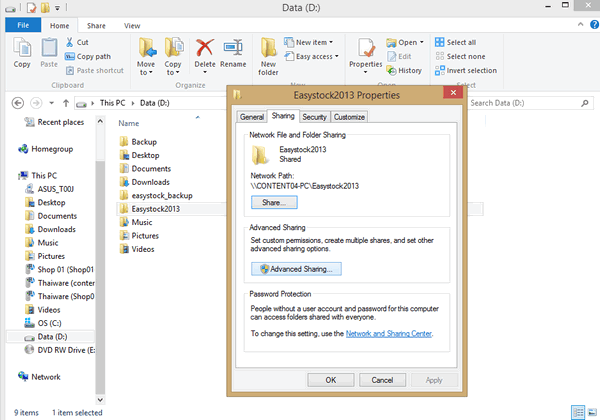Switch to the Share ribbon tab
This screenshot has width=600, height=420.
(96, 26)
